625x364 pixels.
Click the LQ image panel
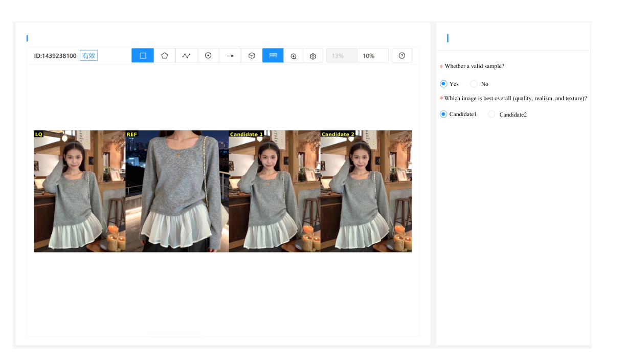coord(80,191)
